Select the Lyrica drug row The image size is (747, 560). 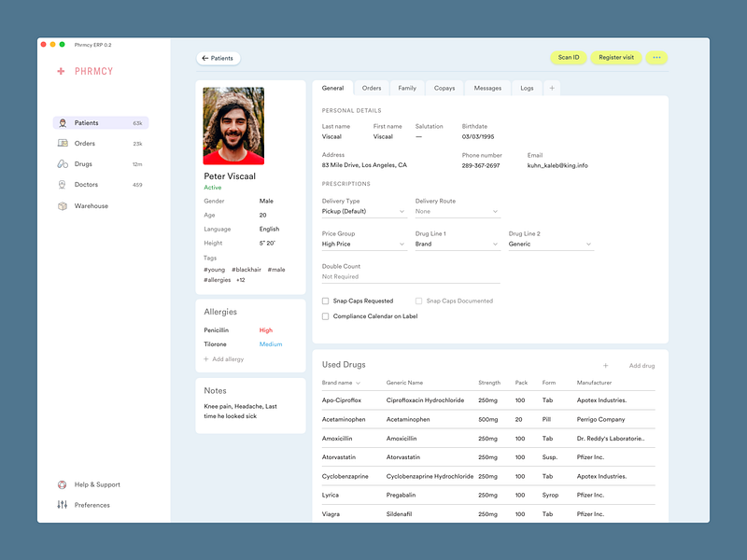pyautogui.click(x=488, y=496)
